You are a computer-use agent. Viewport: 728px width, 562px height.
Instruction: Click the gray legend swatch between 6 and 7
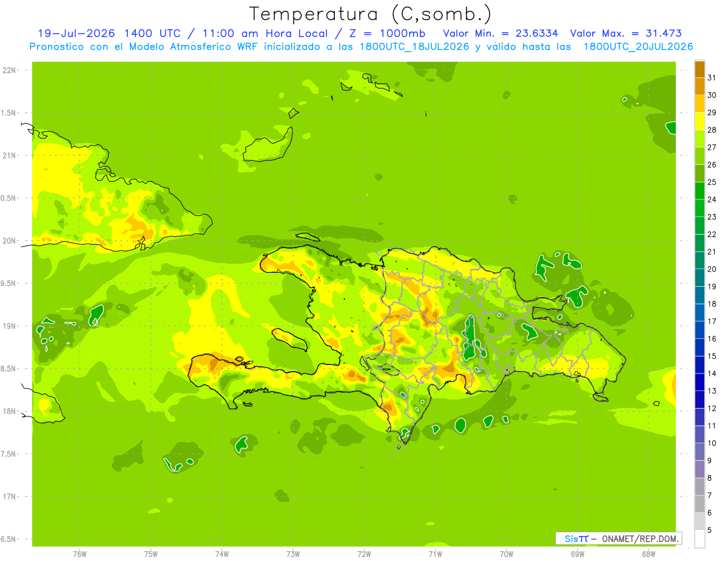[699, 504]
